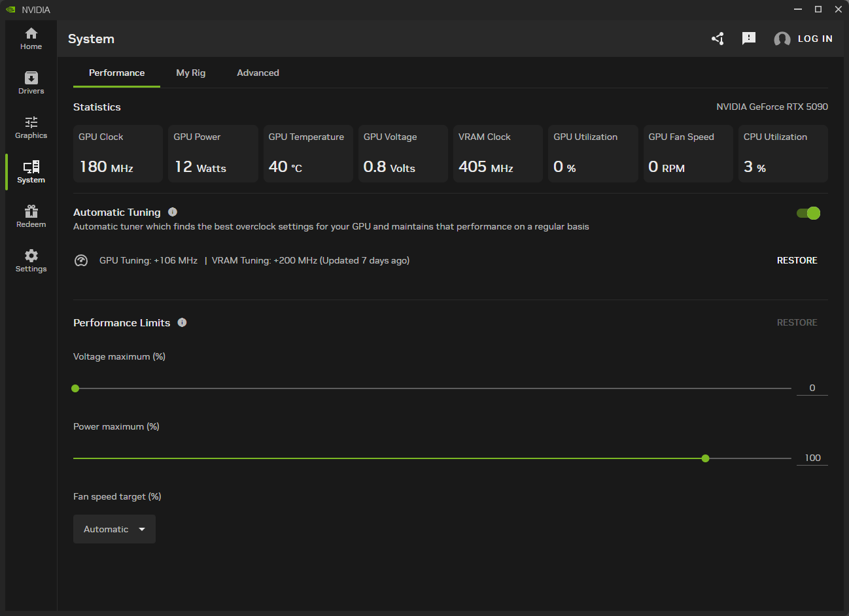849x616 pixels.
Task: Click the tuning gauge icon
Action: point(81,260)
